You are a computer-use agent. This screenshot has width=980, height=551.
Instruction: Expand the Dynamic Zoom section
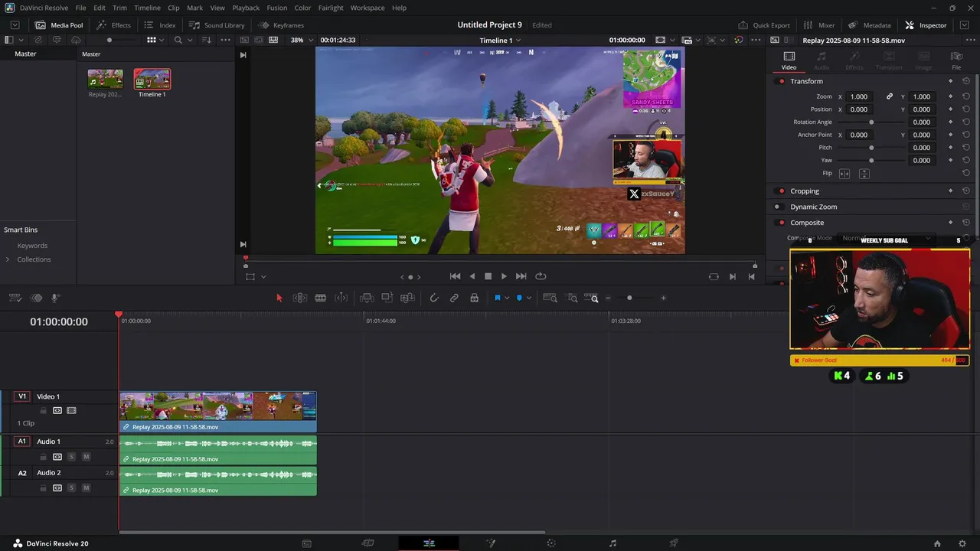click(813, 207)
